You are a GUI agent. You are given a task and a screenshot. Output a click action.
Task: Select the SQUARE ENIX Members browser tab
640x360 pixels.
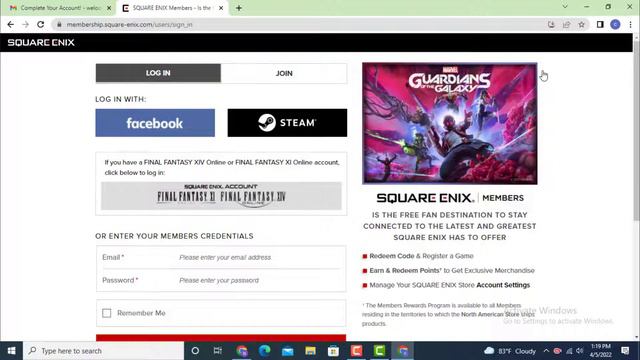[172, 8]
